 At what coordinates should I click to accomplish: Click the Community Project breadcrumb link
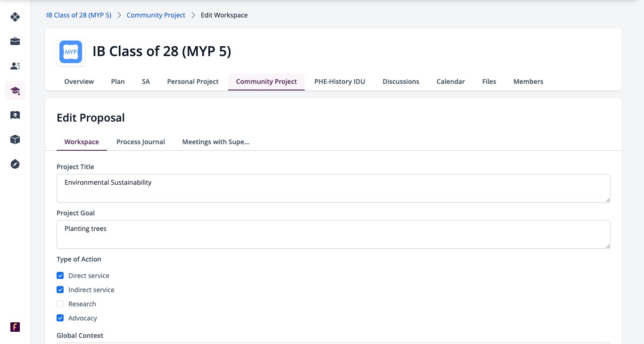pos(156,15)
